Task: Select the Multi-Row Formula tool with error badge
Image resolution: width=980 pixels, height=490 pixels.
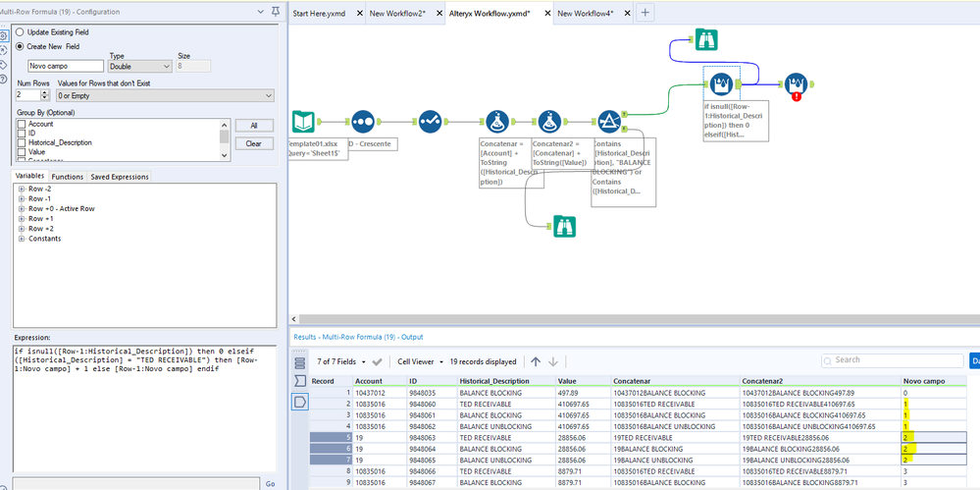Action: click(x=796, y=84)
